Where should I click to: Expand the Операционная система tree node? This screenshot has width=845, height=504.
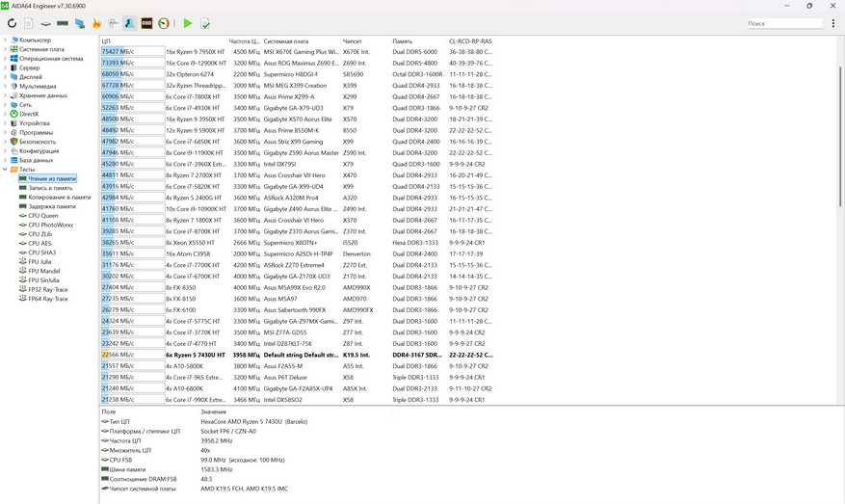tap(5, 58)
